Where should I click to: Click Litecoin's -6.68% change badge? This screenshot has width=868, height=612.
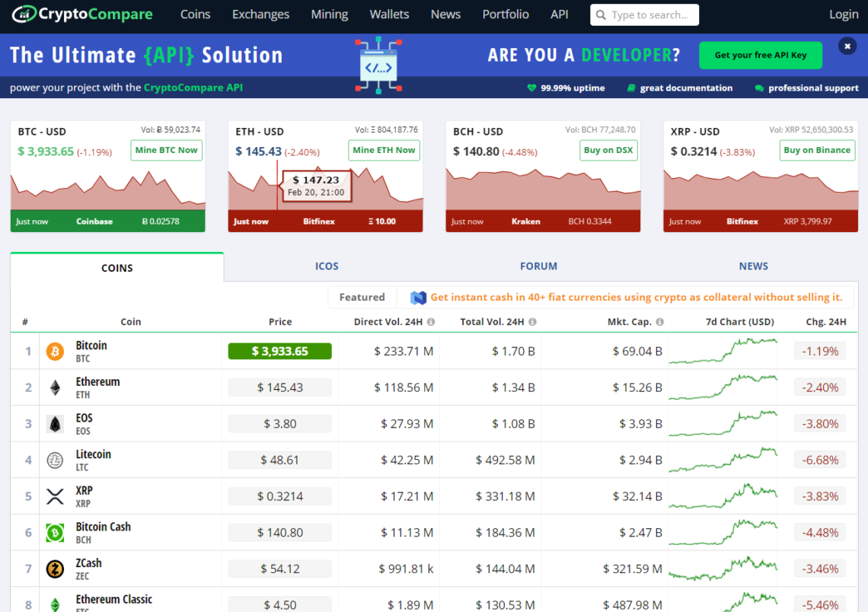[x=820, y=460]
